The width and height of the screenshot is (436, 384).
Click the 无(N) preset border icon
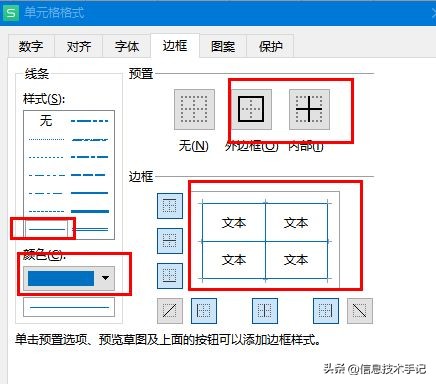coord(194,109)
